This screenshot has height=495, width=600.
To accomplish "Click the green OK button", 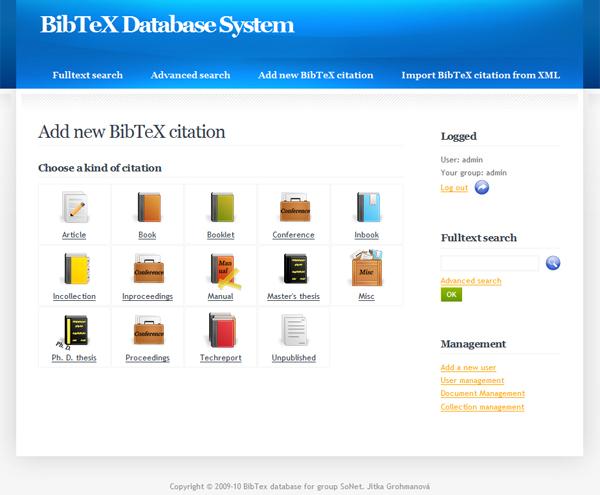I will (x=451, y=295).
